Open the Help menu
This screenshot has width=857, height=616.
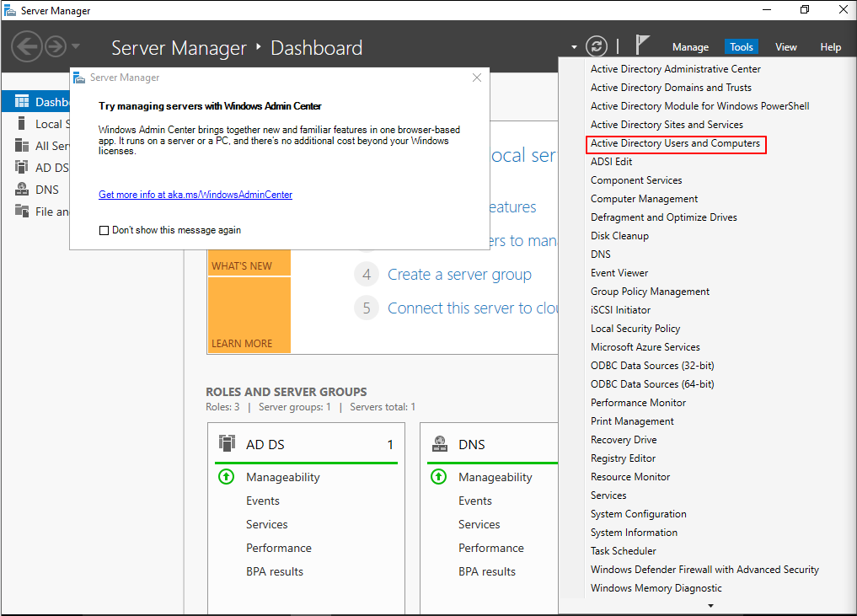[830, 47]
